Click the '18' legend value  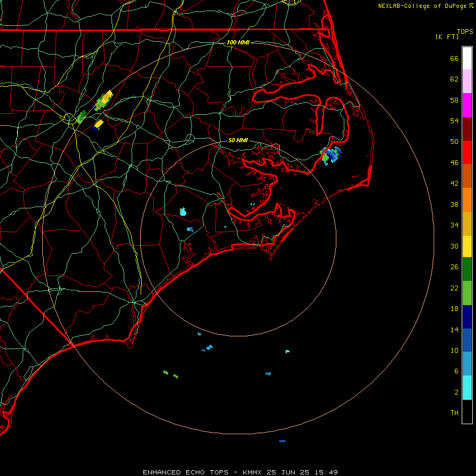454,309
